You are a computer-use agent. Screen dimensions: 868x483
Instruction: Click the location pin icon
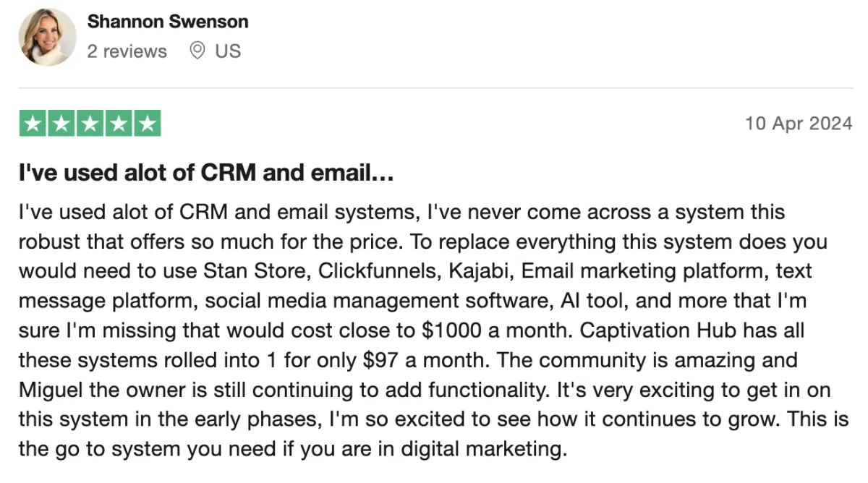(x=197, y=51)
